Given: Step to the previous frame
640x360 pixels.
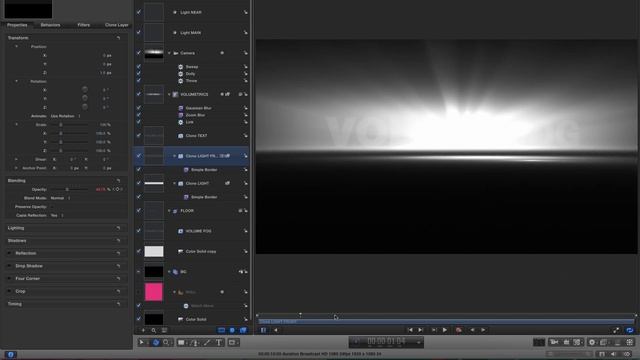Looking at the screenshot, I should point(473,330).
